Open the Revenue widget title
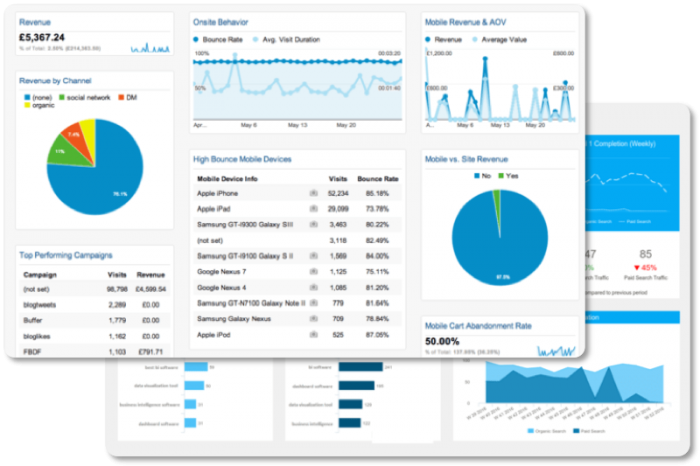This screenshot has width=700, height=466. [35, 22]
